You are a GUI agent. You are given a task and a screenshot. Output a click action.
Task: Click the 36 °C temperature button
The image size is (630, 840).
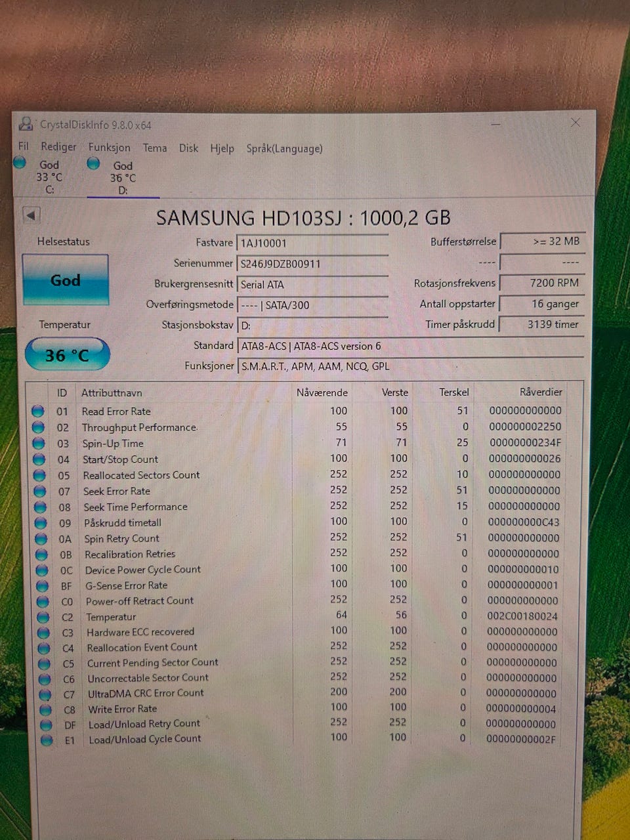(67, 355)
